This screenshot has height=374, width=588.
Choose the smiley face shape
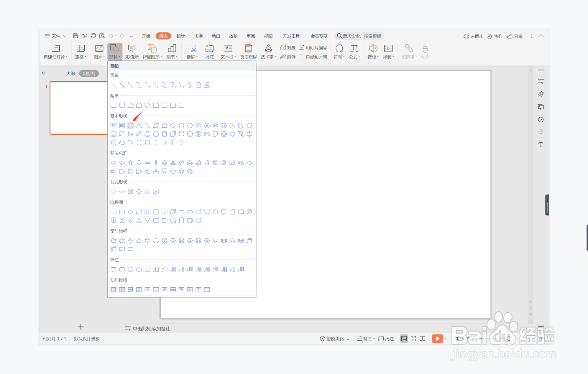224,134
